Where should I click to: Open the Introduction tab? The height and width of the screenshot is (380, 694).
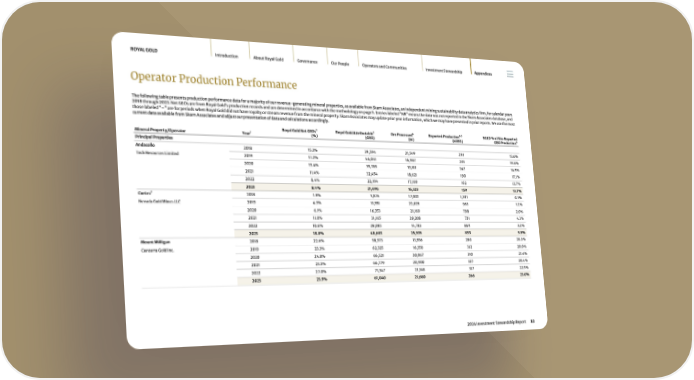(x=226, y=56)
